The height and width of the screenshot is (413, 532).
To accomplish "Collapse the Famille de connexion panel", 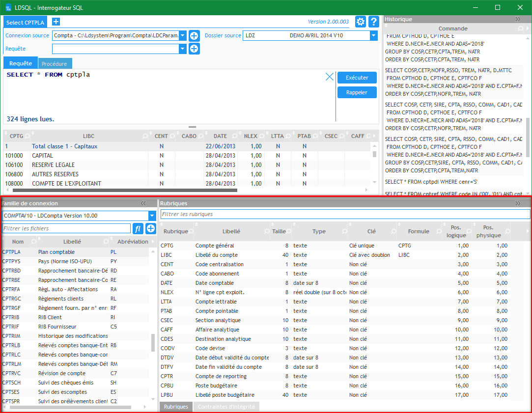I will [x=143, y=203].
